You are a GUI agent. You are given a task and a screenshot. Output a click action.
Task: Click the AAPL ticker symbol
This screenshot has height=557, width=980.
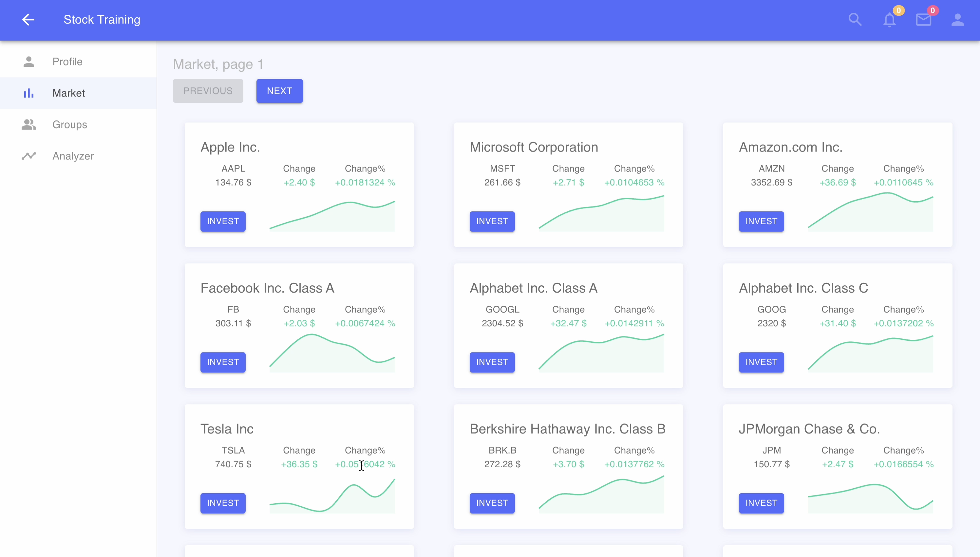233,169
